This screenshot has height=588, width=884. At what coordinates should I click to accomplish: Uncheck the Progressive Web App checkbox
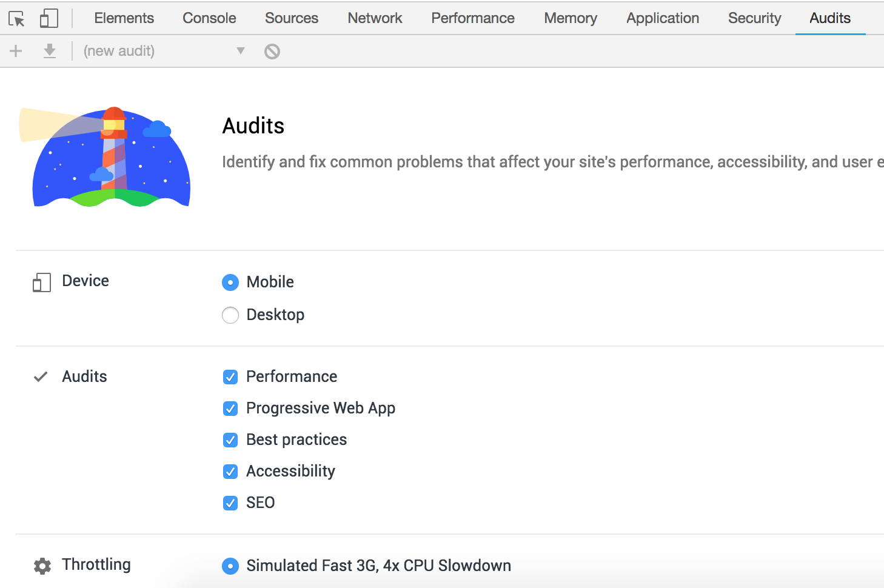[x=230, y=409]
